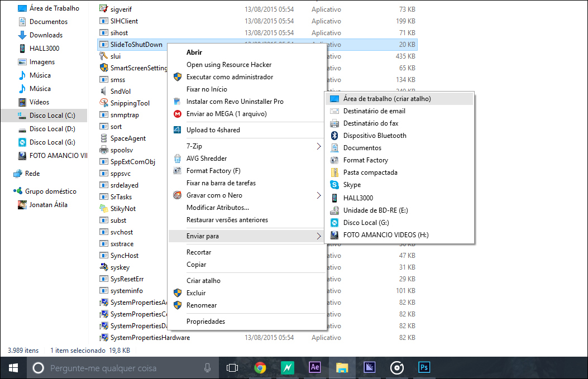Open Photoshop from the taskbar
Image resolution: width=588 pixels, height=379 pixels.
tap(424, 368)
